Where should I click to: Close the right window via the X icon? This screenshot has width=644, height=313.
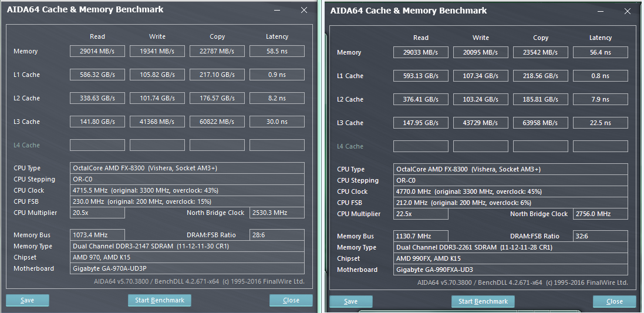coord(628,12)
